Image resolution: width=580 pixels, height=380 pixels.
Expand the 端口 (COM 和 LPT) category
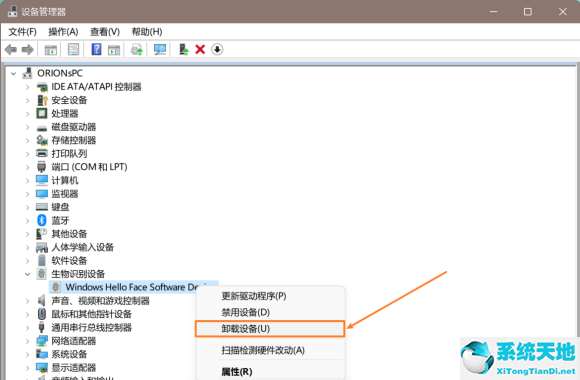click(27, 167)
